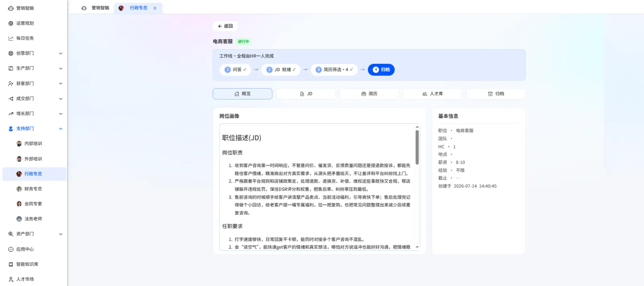644x286 pixels.
Task: Open the 人才库 tab
Action: 433,94
